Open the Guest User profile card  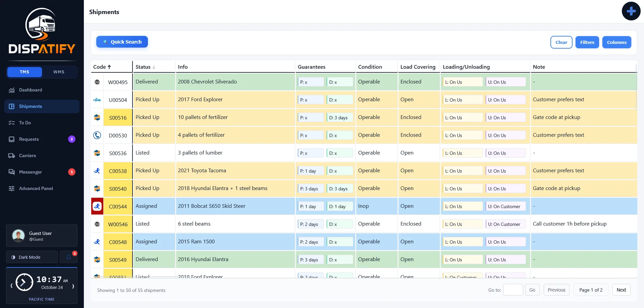click(42, 236)
